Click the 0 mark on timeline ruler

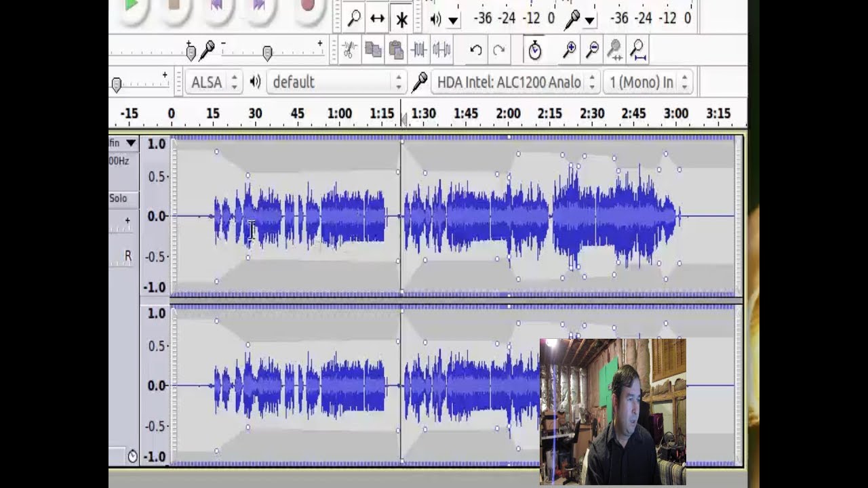click(171, 113)
